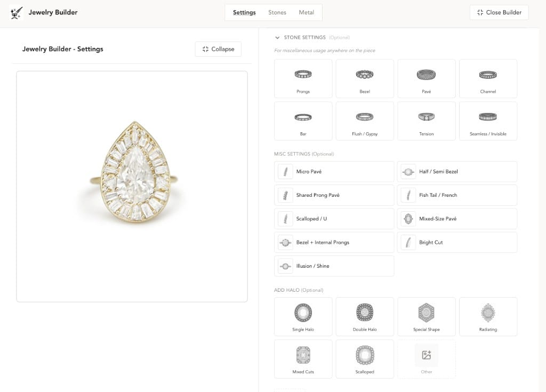Open the pear ring preview image

point(132,187)
